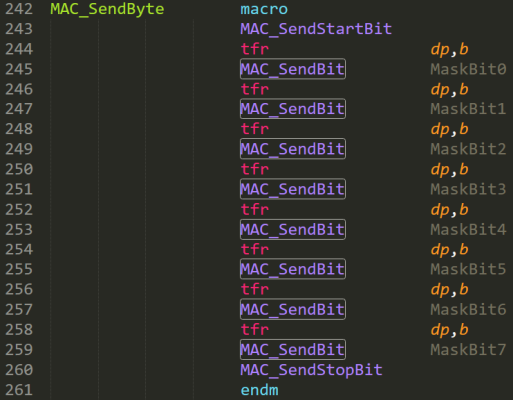Click tfr instruction on line 246
Viewport: 513px width, 400px height.
[255, 89]
